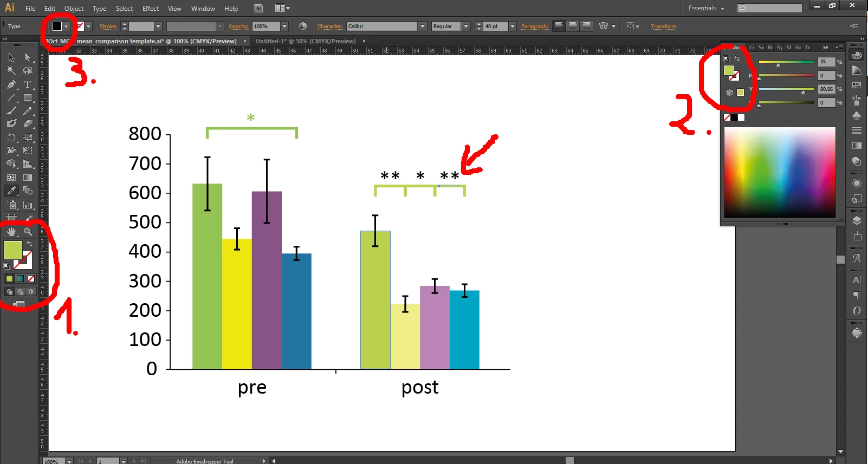Select the Selection tool arrow
Image resolution: width=868 pixels, height=464 pixels.
pyautogui.click(x=11, y=57)
